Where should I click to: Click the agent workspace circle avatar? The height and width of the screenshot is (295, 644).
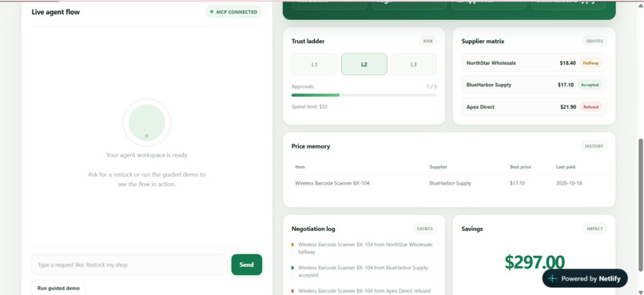[147, 122]
